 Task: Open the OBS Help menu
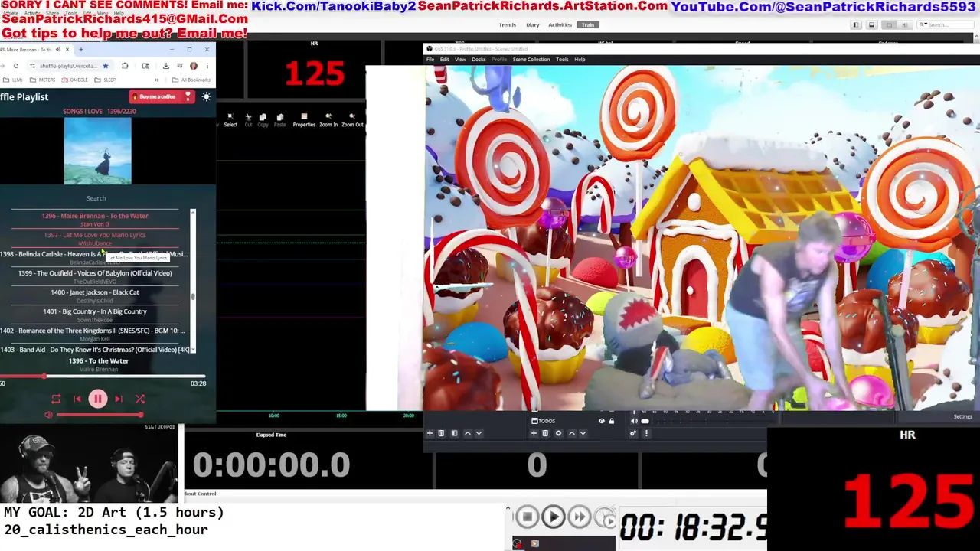coord(580,59)
